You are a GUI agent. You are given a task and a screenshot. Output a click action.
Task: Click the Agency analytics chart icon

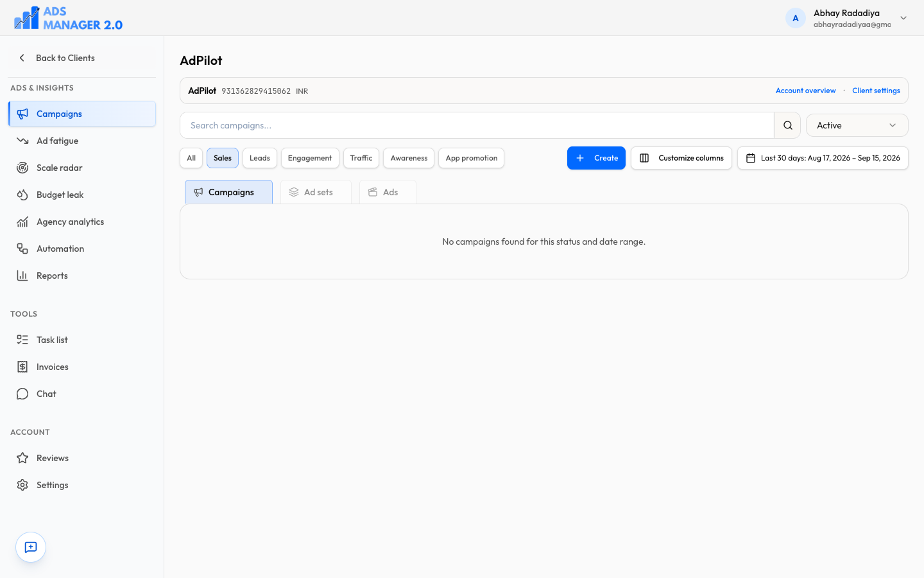pyautogui.click(x=22, y=222)
